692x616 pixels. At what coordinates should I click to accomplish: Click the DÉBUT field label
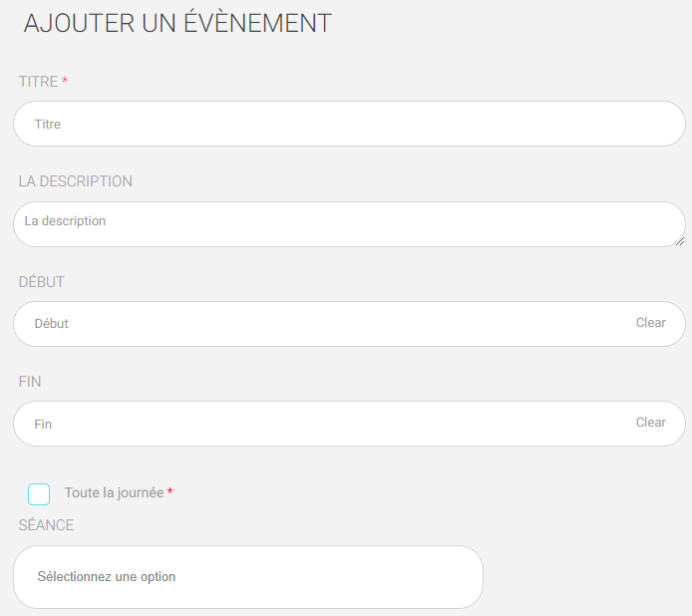pyautogui.click(x=42, y=282)
